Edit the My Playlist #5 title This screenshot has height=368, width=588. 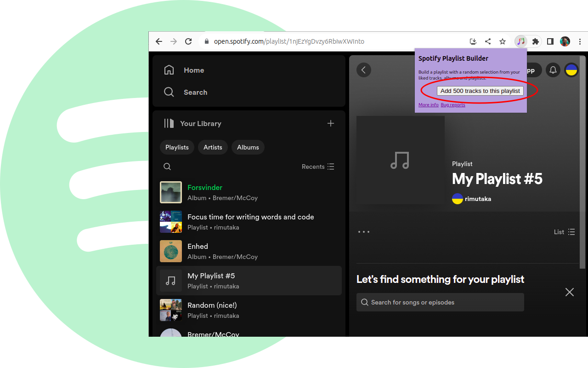coord(497,179)
